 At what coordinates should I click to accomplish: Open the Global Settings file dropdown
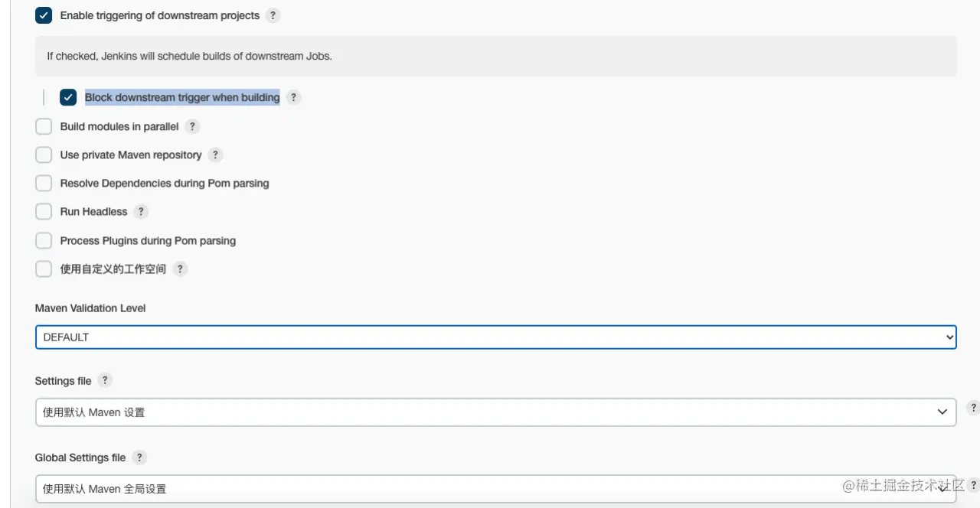(495, 488)
